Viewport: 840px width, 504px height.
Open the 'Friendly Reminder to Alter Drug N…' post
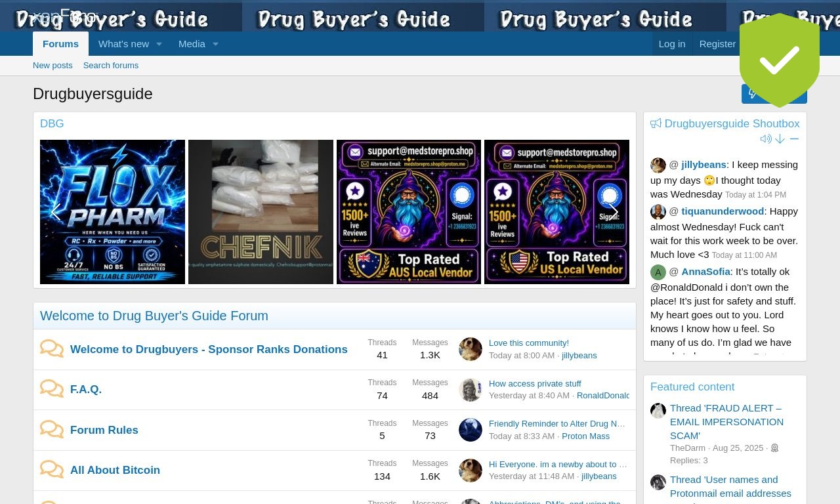click(557, 424)
